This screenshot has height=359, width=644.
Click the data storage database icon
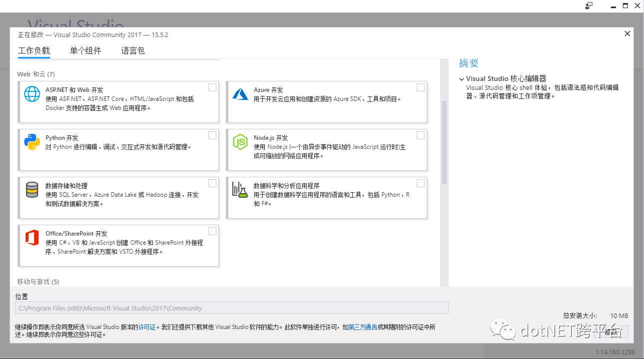32,190
